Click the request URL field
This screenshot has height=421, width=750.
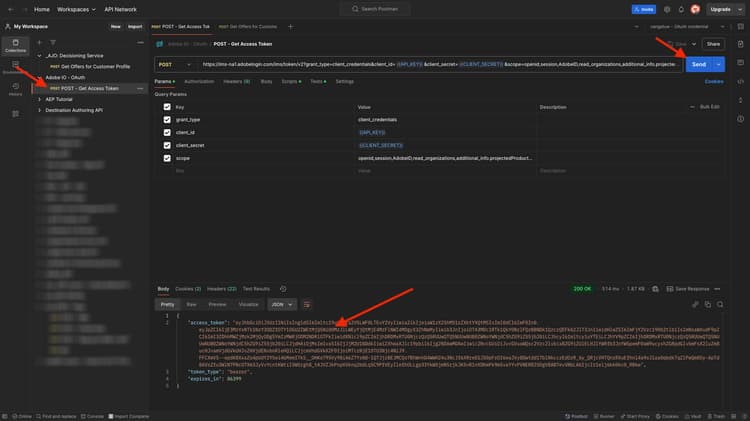[439, 65]
